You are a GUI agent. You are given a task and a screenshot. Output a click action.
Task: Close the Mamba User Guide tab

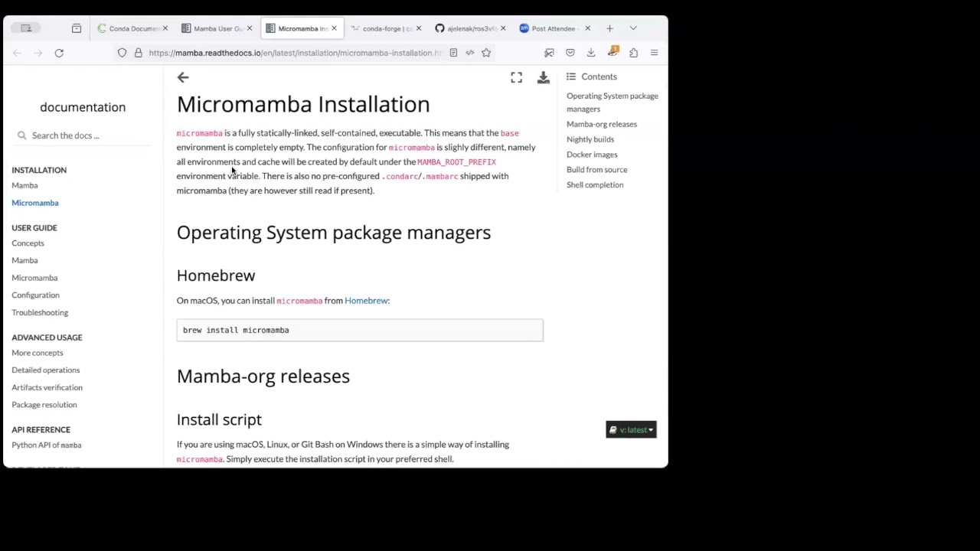click(250, 28)
